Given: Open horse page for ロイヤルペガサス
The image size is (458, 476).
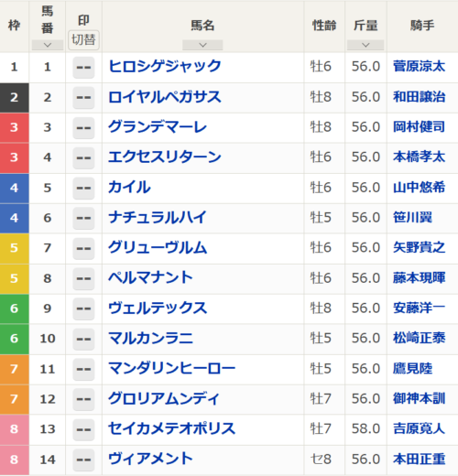Looking at the screenshot, I should pos(165,97).
